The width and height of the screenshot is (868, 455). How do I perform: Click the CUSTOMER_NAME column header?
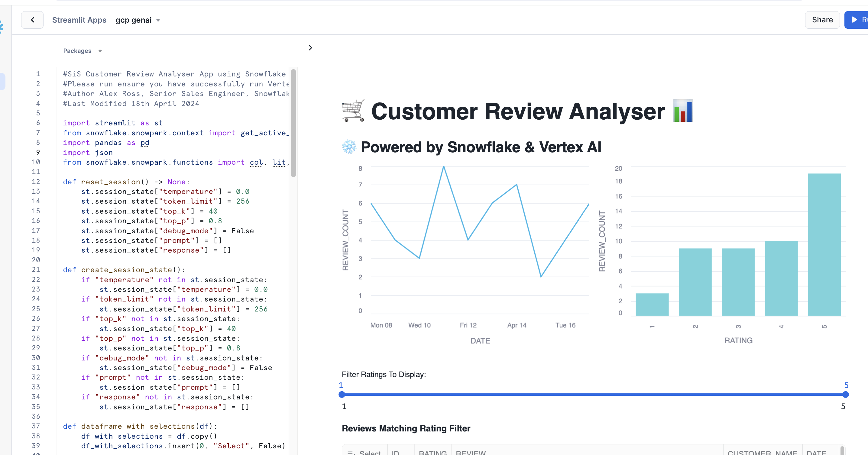pos(762,453)
